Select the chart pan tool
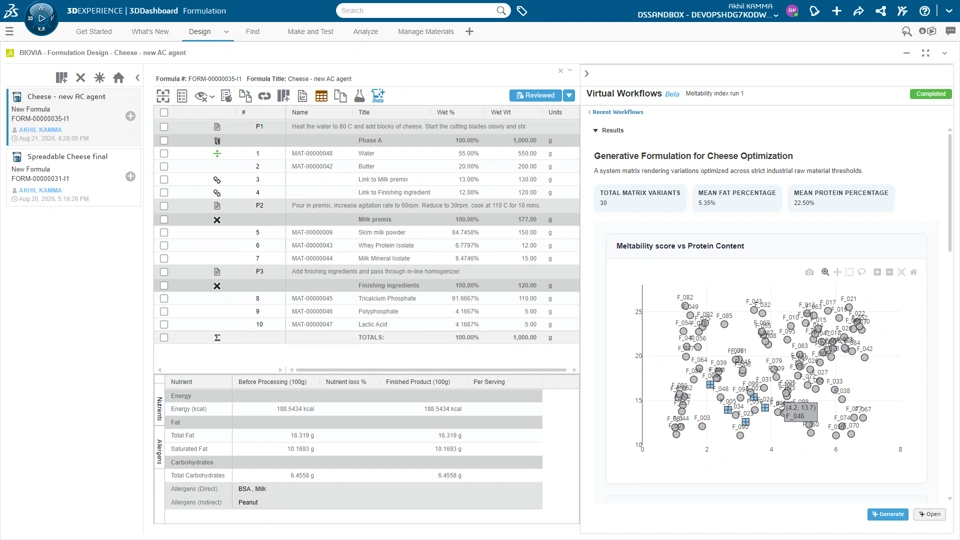This screenshot has height=540, width=960. [838, 272]
